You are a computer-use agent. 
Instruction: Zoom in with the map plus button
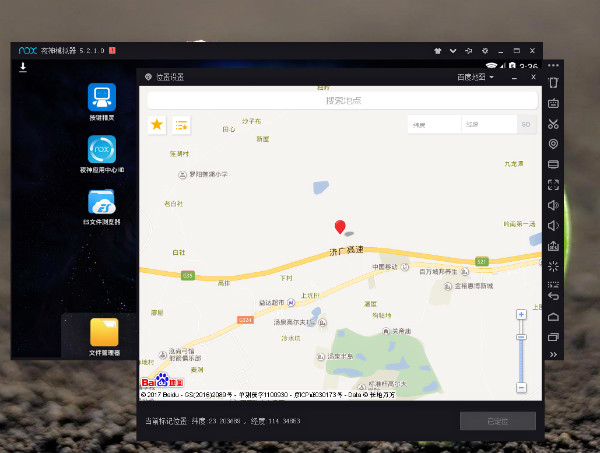[521, 315]
